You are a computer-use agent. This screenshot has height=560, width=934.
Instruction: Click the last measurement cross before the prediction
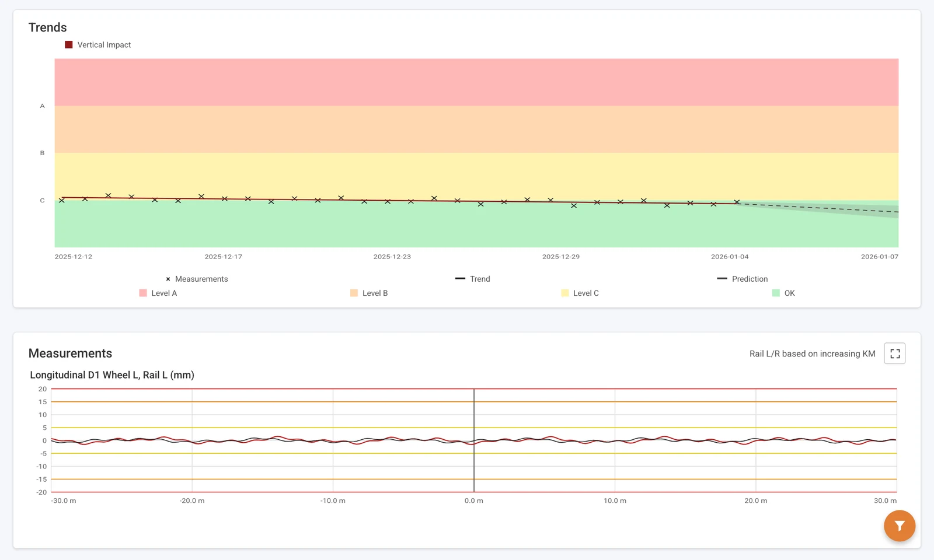coord(737,202)
